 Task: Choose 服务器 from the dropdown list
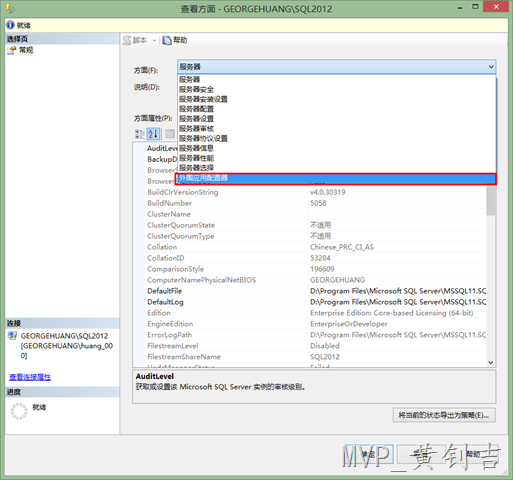(337, 79)
